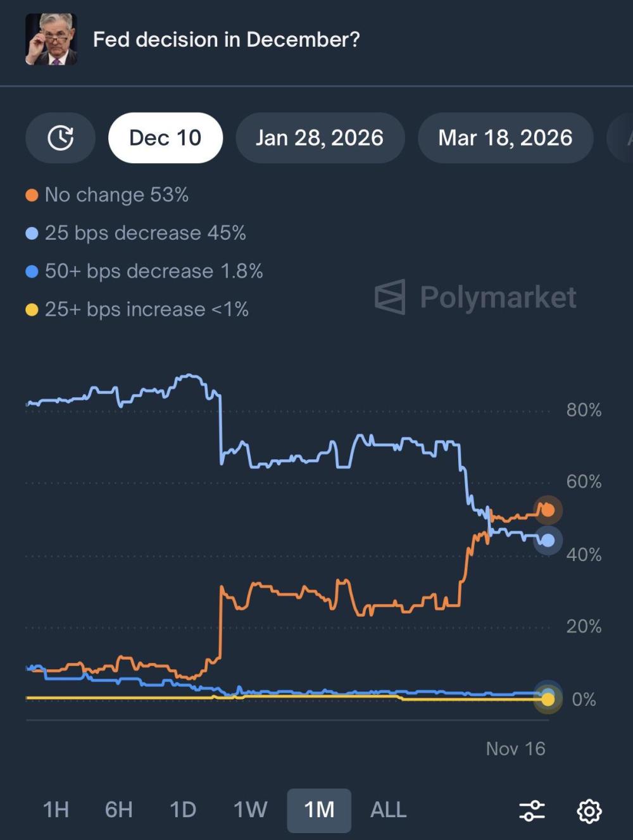Click the yellow 25+ bps increase legend dot
This screenshot has width=633, height=840.
point(32,310)
